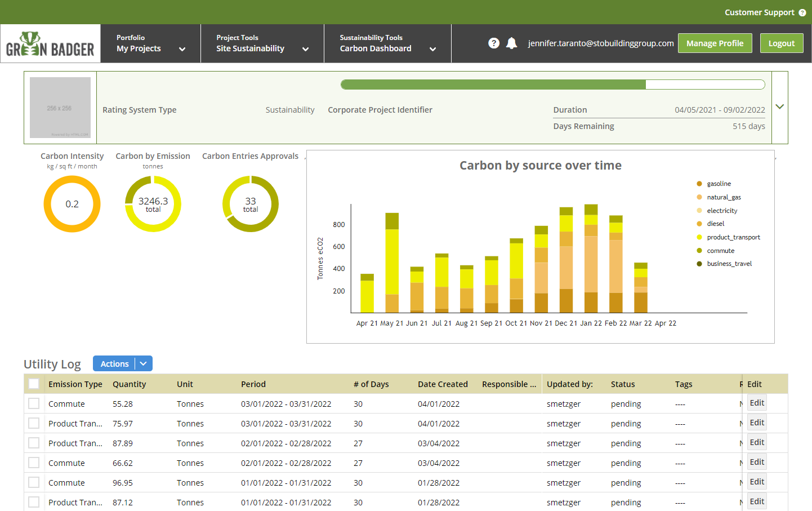The image size is (812, 511).
Task: Sort by Tags column header
Action: [684, 384]
